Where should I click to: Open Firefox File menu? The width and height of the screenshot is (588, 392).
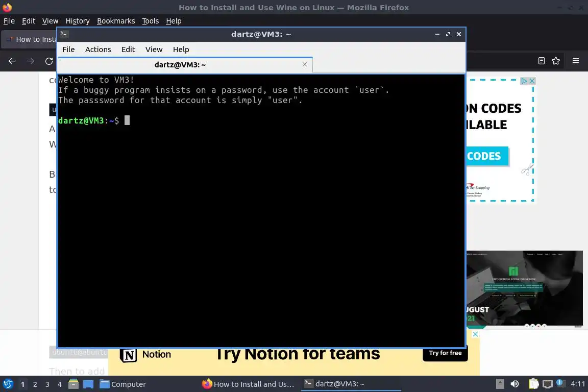pyautogui.click(x=9, y=21)
